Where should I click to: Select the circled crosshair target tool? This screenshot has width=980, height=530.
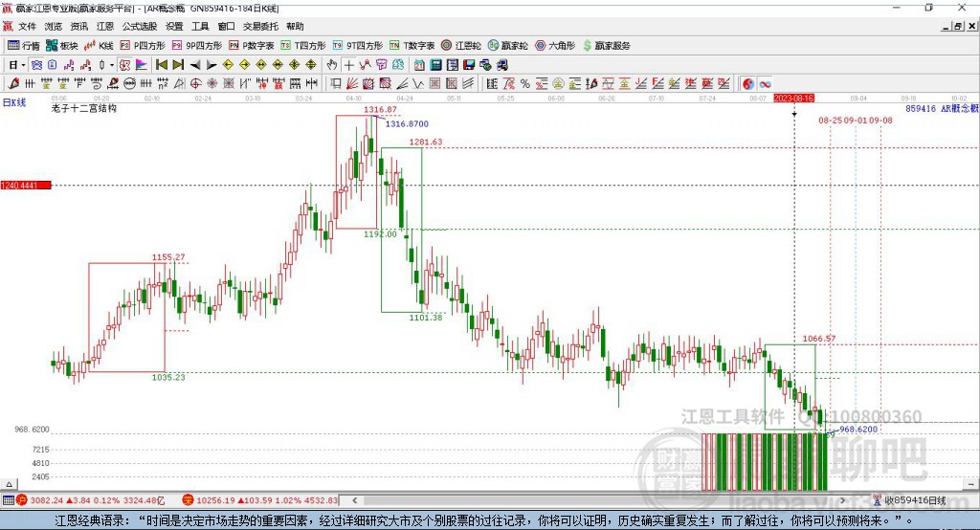pyautogui.click(x=195, y=84)
